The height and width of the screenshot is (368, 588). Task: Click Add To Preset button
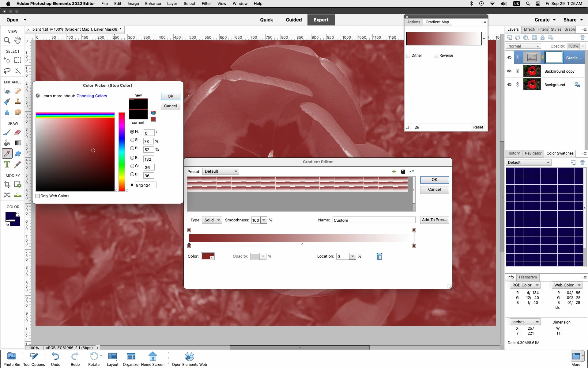(x=434, y=220)
